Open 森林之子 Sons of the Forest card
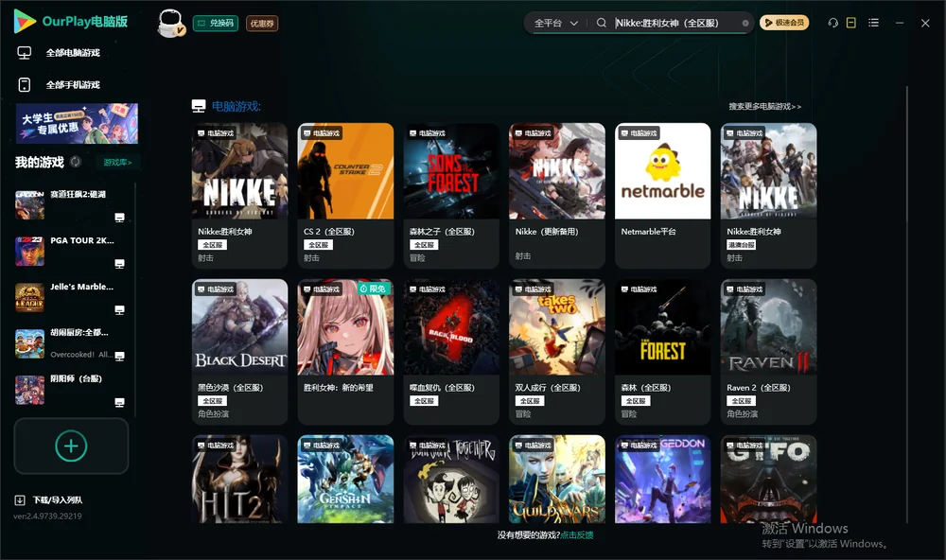The width and height of the screenshot is (946, 560). pos(451,196)
